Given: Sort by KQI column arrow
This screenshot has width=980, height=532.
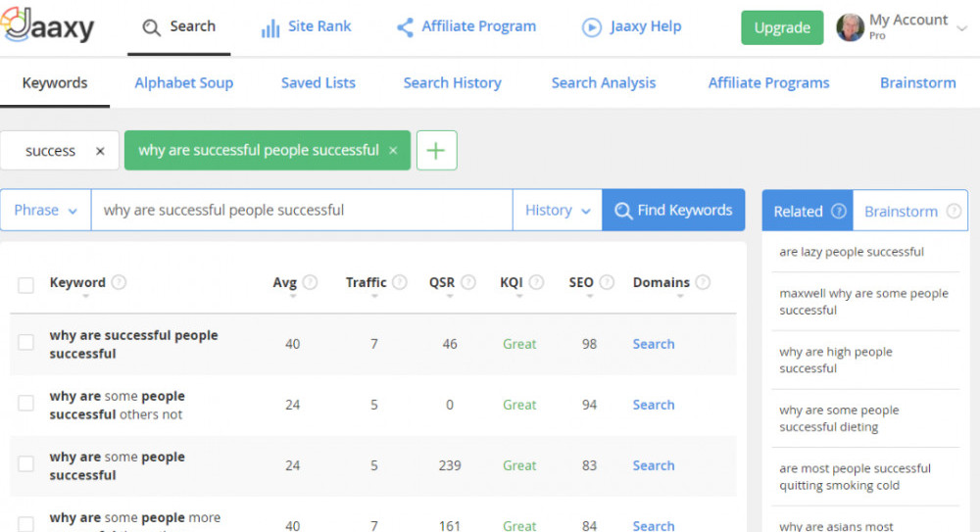Looking at the screenshot, I should click(518, 296).
